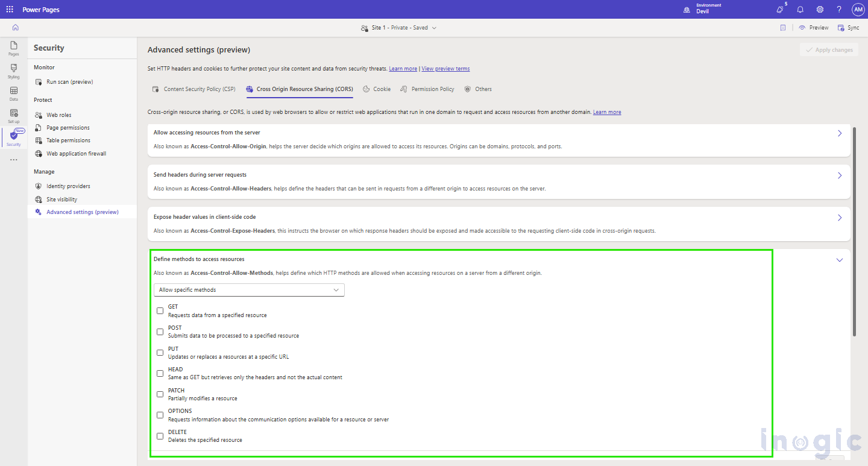
Task: Switch to the Cookie tab
Action: (377, 89)
